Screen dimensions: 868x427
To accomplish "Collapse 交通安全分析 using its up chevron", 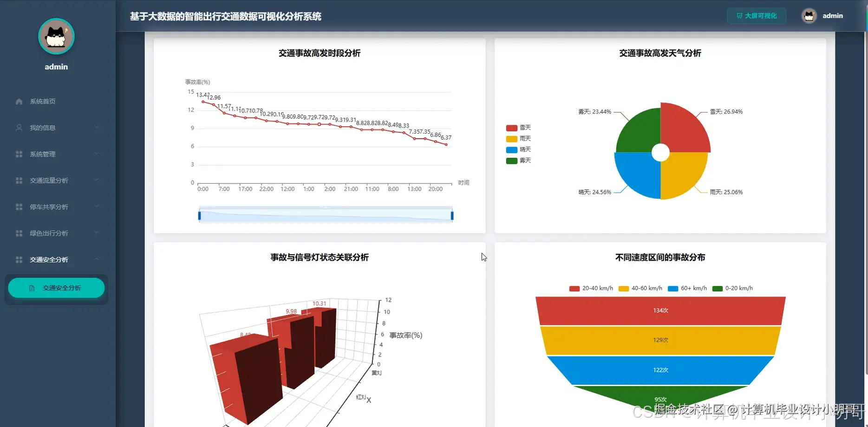I will [x=97, y=259].
